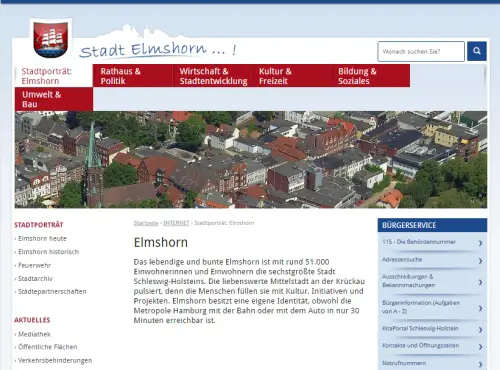The image size is (500, 370).
Task: Click the BÜRGERSERVICE panel header
Action: [432, 225]
